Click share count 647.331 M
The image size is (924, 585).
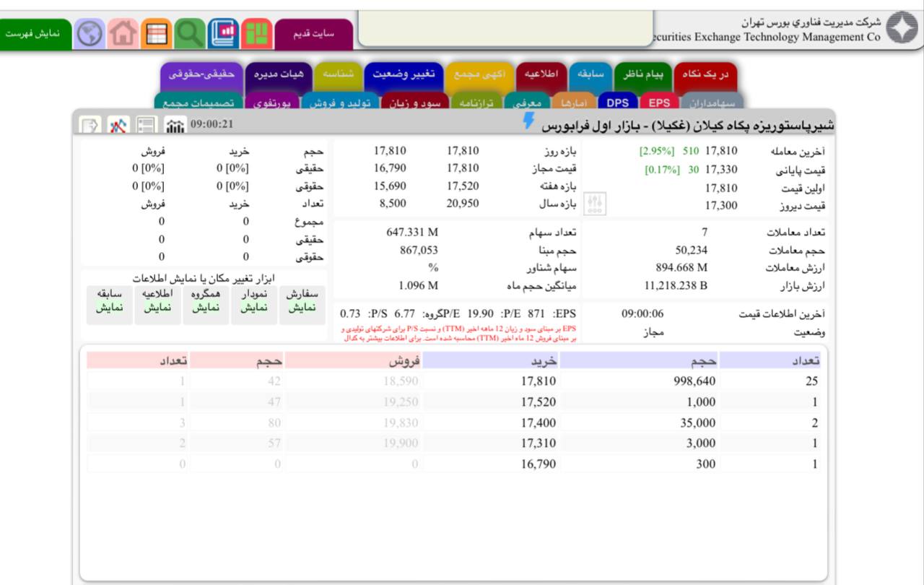tap(412, 233)
